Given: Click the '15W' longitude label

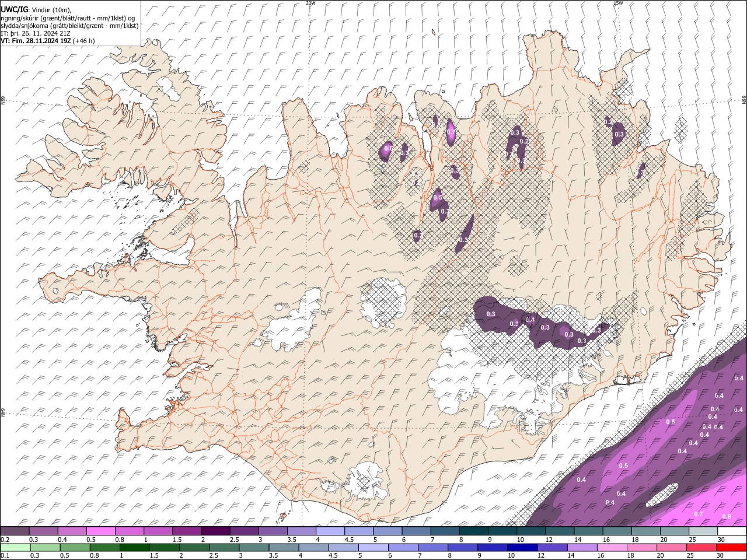Looking at the screenshot, I should click(618, 3).
